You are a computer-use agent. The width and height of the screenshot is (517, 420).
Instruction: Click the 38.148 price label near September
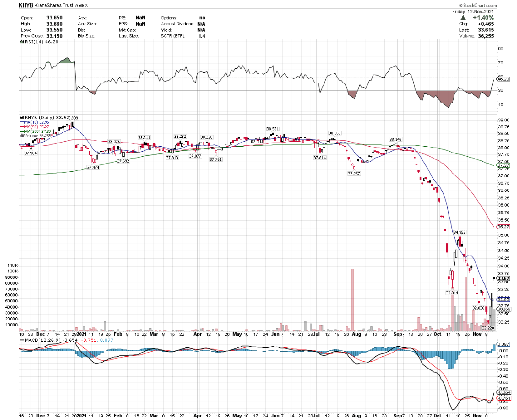(395, 139)
